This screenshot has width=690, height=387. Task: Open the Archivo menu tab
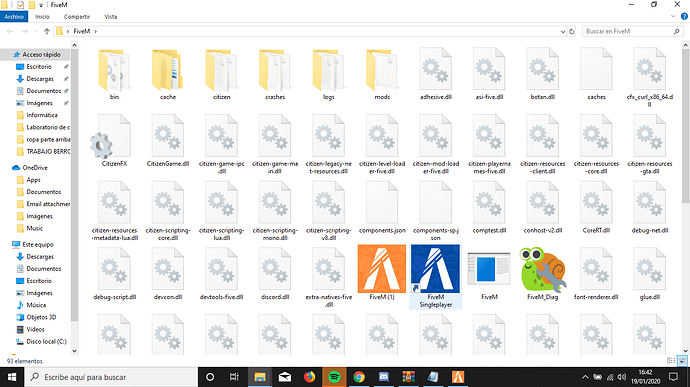[x=14, y=16]
